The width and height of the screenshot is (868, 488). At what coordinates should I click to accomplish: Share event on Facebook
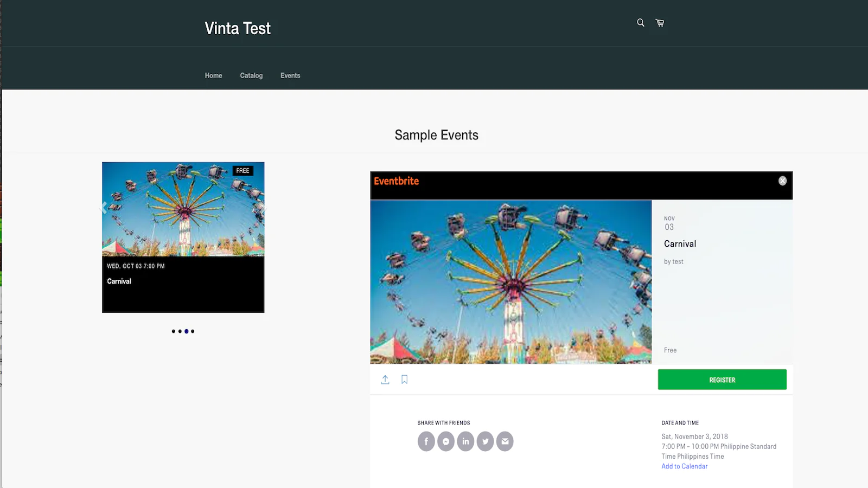click(x=426, y=441)
